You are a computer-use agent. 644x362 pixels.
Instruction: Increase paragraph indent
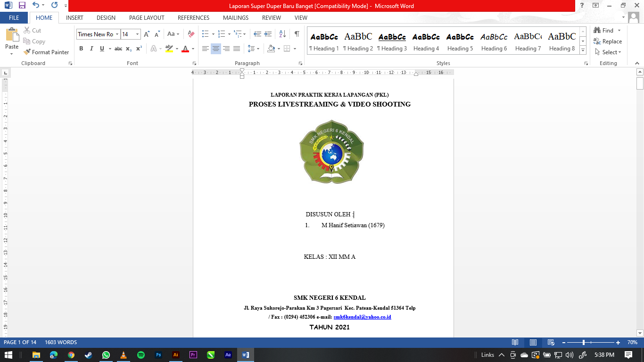tap(269, 34)
